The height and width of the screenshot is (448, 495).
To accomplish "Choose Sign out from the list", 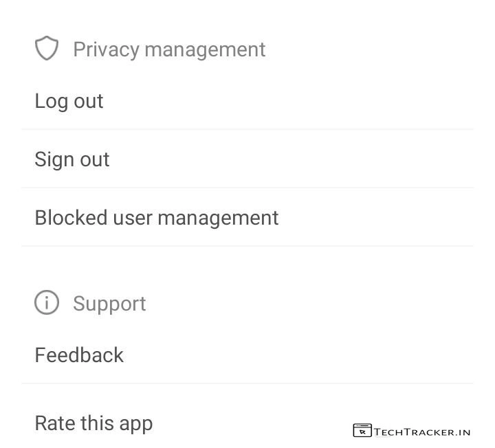I will 72,159.
